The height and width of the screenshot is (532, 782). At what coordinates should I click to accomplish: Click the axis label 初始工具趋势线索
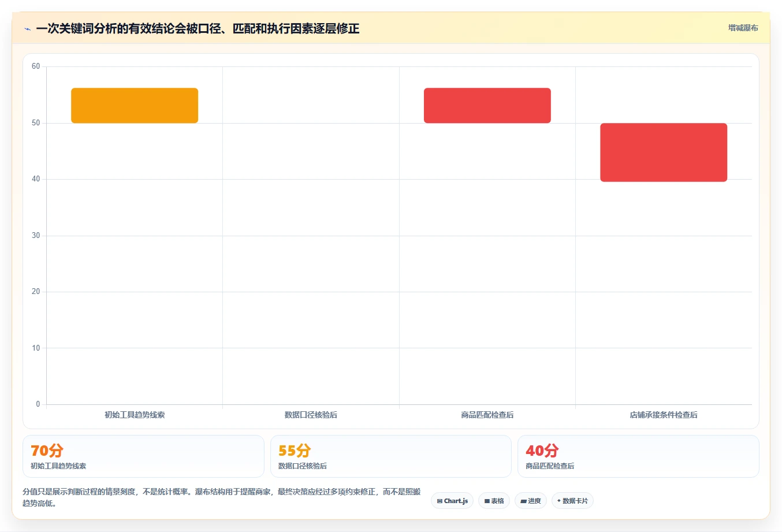135,415
